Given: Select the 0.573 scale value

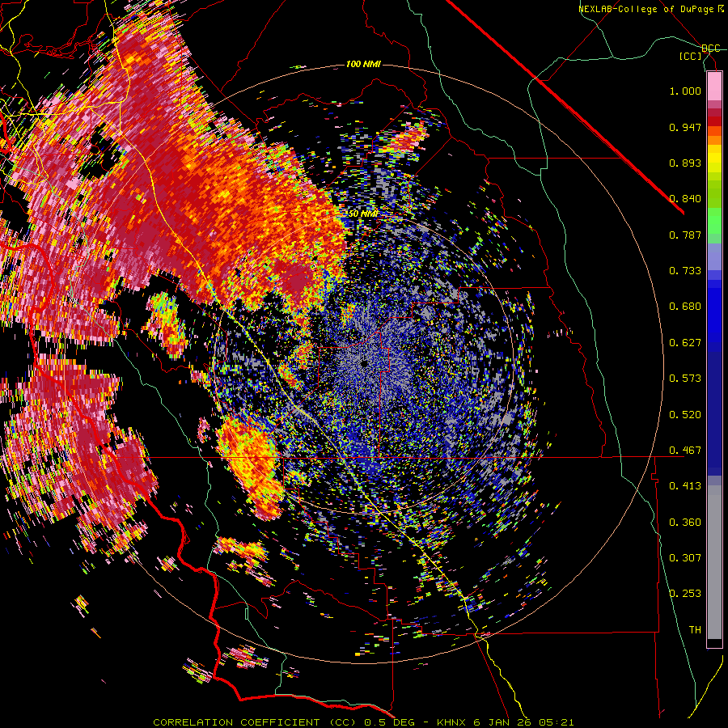Looking at the screenshot, I should (685, 379).
